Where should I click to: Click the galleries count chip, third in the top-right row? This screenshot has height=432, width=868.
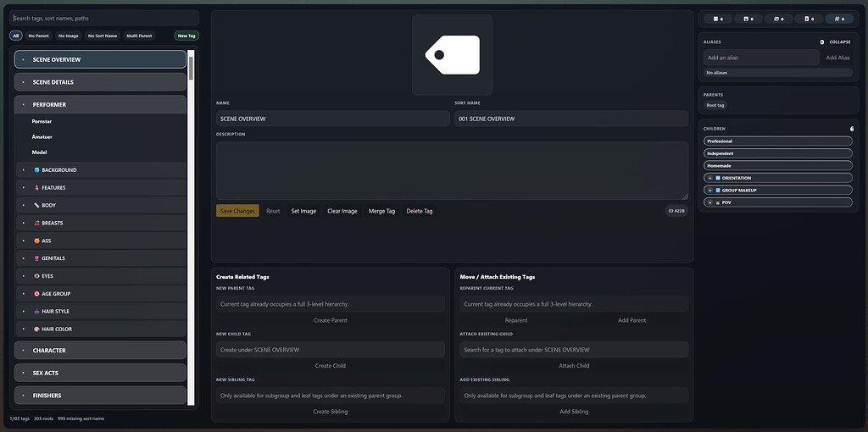point(779,19)
